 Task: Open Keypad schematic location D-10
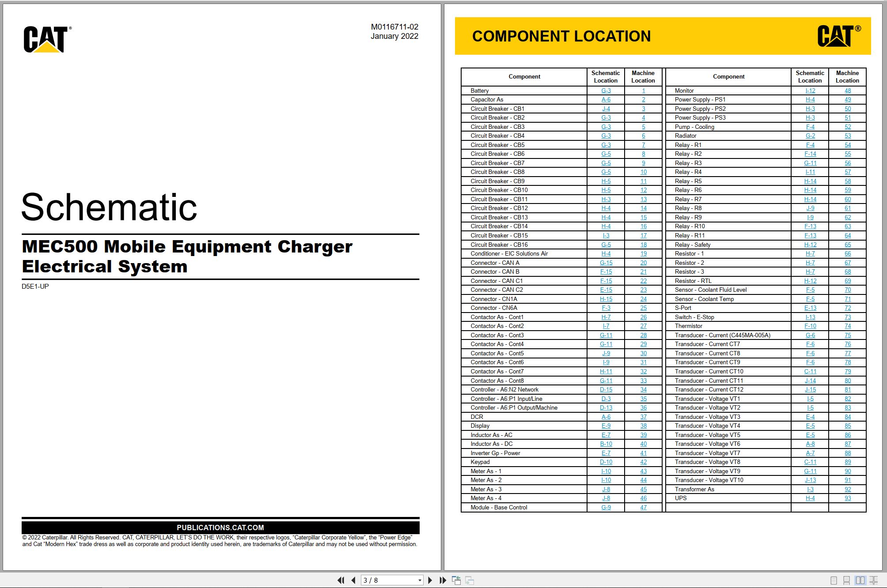tap(606, 462)
